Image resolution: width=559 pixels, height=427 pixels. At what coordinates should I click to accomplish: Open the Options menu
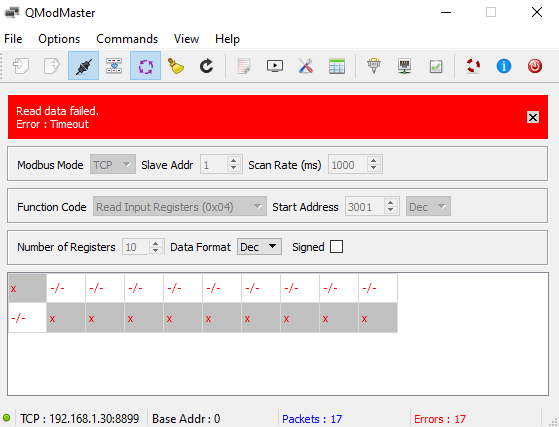59,38
